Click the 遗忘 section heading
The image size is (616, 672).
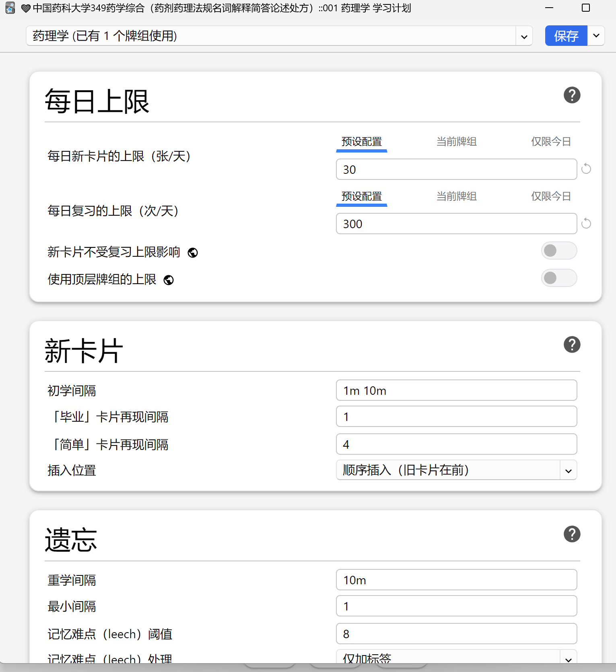click(x=71, y=540)
